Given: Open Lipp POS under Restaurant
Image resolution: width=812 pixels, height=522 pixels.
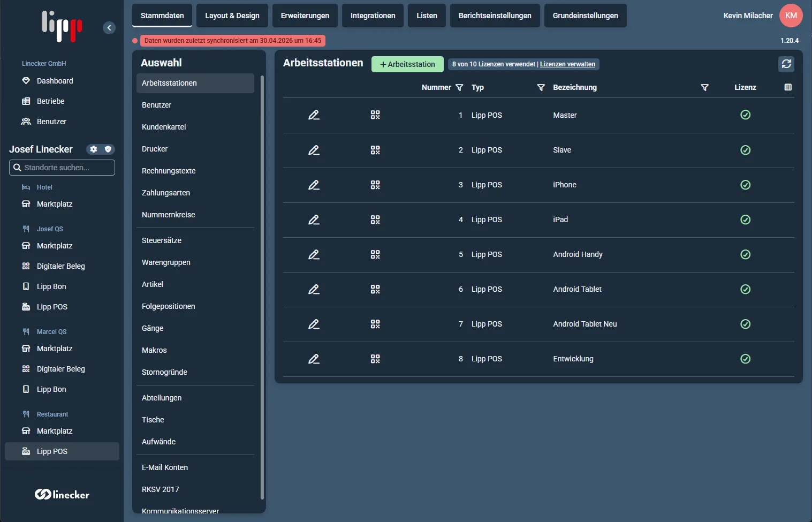Looking at the screenshot, I should click(62, 451).
